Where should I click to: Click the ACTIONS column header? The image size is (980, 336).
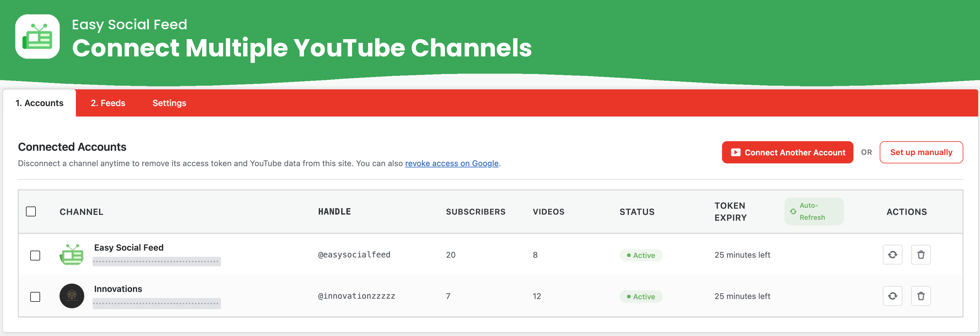coord(907,212)
